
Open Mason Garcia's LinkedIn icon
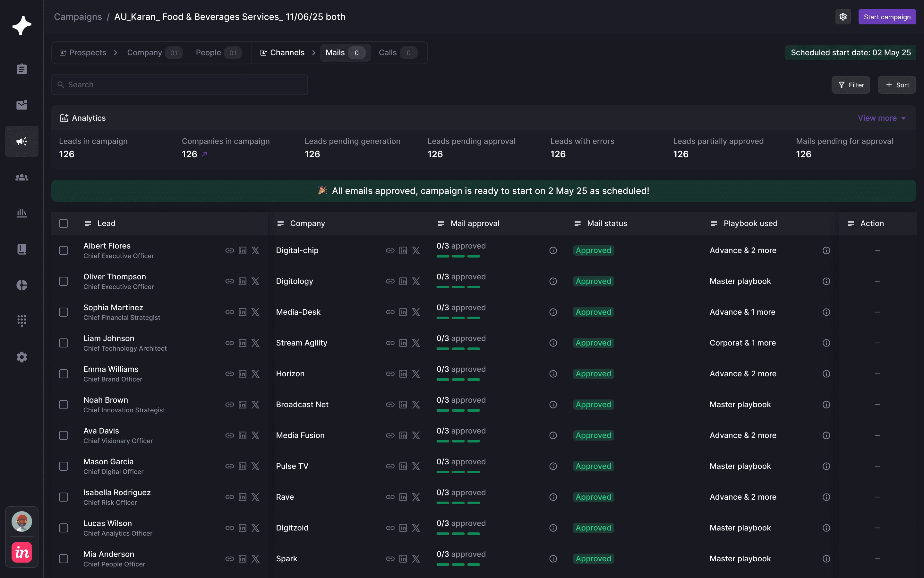[243, 466]
